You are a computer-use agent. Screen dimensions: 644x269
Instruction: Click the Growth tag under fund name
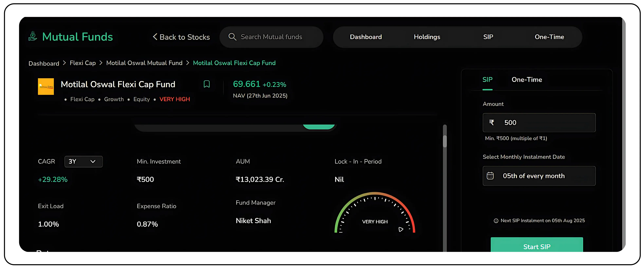click(x=114, y=99)
